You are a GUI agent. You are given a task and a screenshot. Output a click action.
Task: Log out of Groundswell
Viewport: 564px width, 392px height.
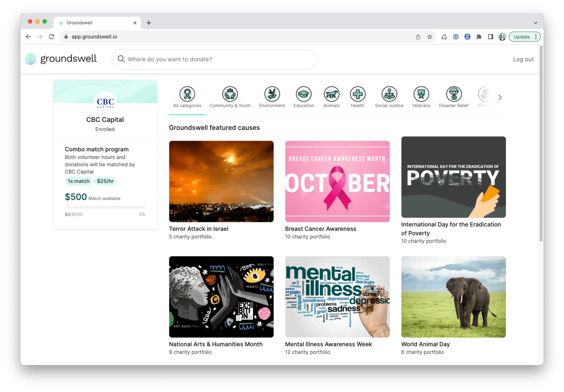point(523,59)
